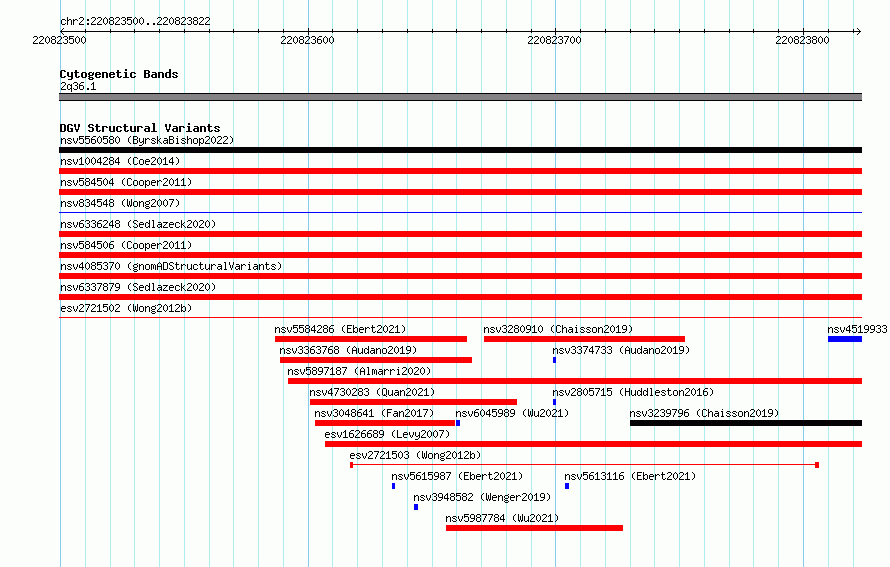Open variant nsv834548 (Wong2007)
890x567 pixels.
[120, 203]
